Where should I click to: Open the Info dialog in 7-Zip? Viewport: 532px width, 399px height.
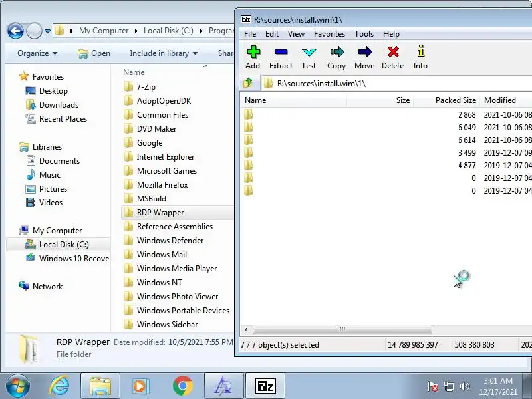420,57
